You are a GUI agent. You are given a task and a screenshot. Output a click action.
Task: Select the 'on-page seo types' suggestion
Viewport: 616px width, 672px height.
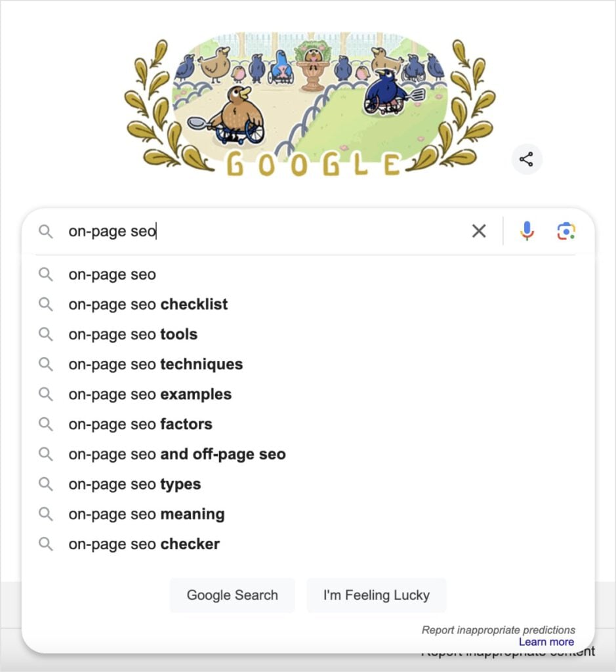point(134,484)
